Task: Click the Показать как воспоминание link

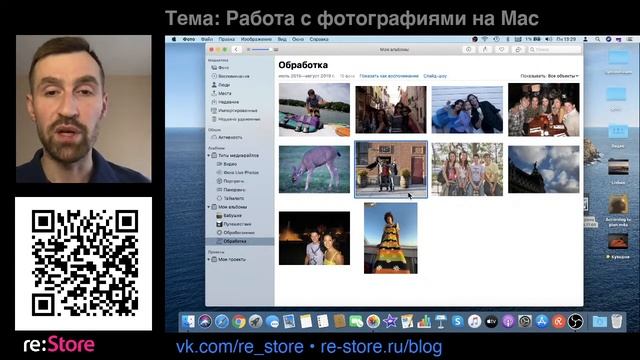Action: coord(389,76)
